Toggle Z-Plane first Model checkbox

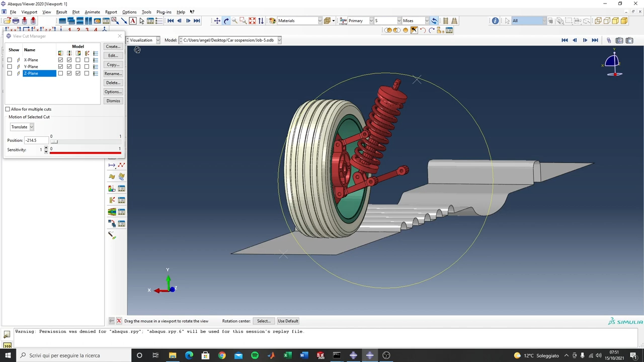pyautogui.click(x=60, y=73)
